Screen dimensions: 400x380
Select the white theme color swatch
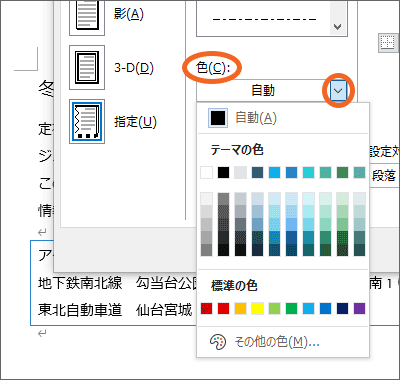pyautogui.click(x=206, y=173)
